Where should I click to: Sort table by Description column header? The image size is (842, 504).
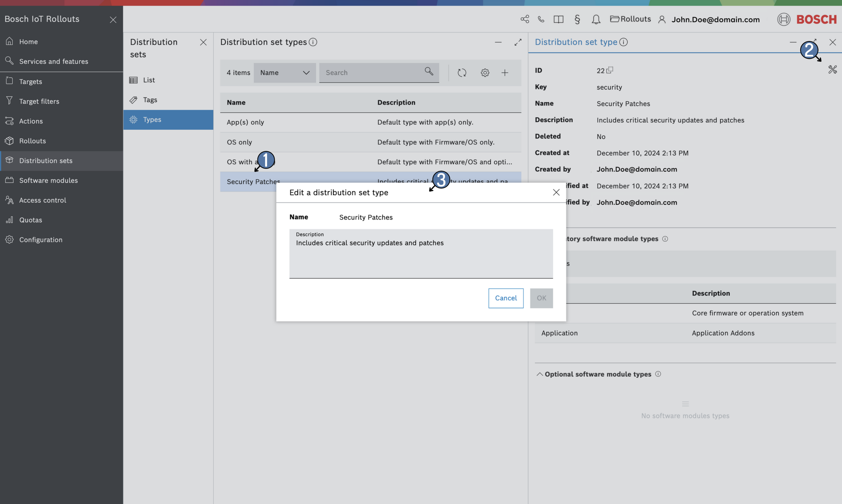pyautogui.click(x=396, y=102)
